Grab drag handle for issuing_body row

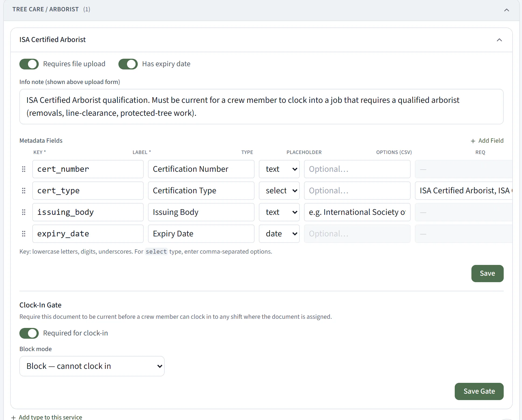(x=24, y=212)
